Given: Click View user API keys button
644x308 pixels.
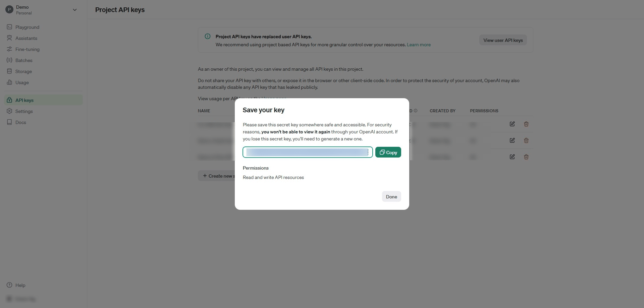Looking at the screenshot, I should click(x=503, y=40).
